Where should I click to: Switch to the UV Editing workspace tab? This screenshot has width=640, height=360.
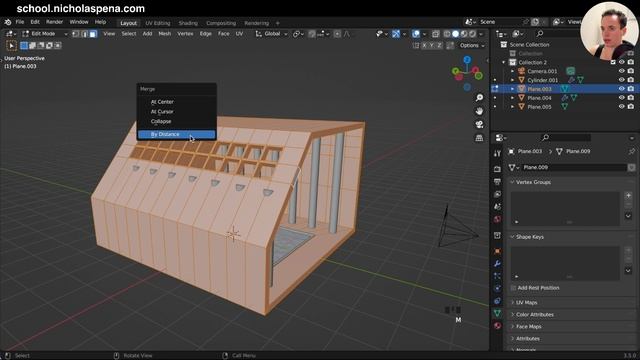[158, 23]
